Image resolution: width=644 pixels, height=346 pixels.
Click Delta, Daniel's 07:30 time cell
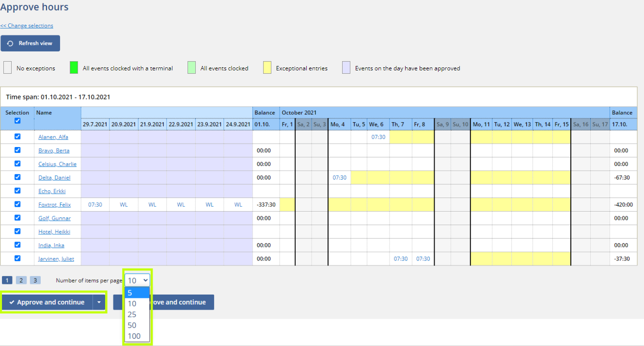pyautogui.click(x=339, y=177)
